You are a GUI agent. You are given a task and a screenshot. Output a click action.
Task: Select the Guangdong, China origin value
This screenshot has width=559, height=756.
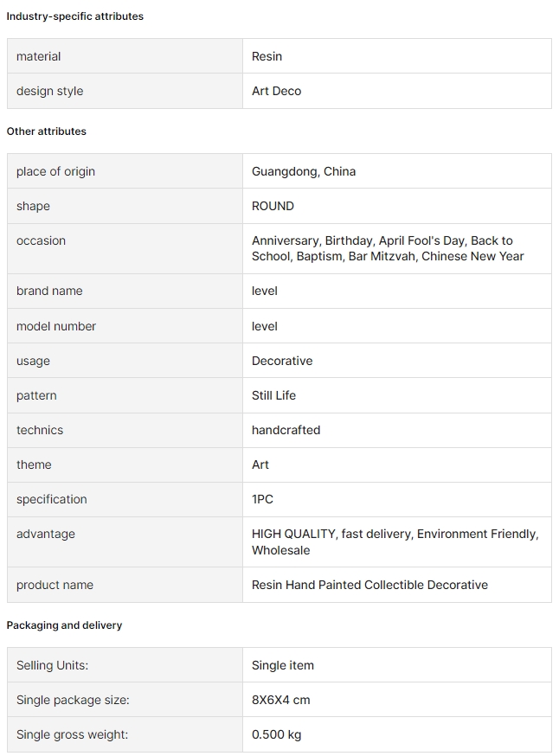point(304,171)
